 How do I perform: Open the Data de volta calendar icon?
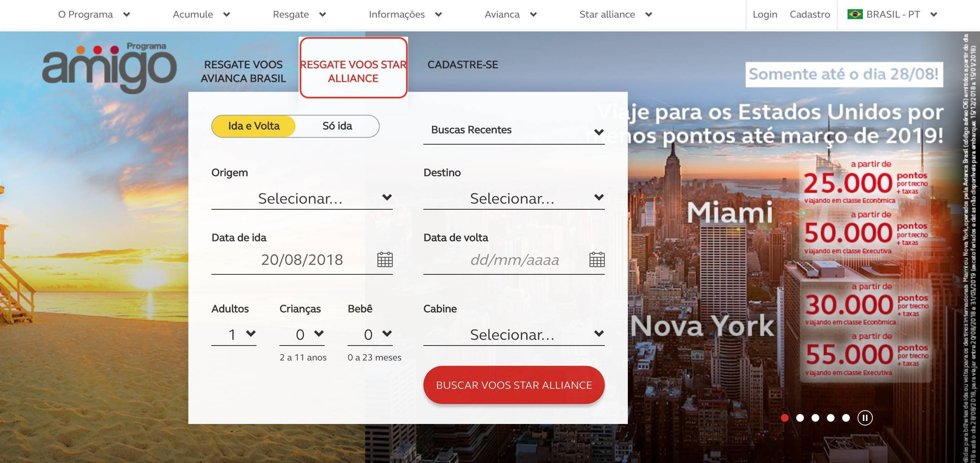[x=597, y=259]
